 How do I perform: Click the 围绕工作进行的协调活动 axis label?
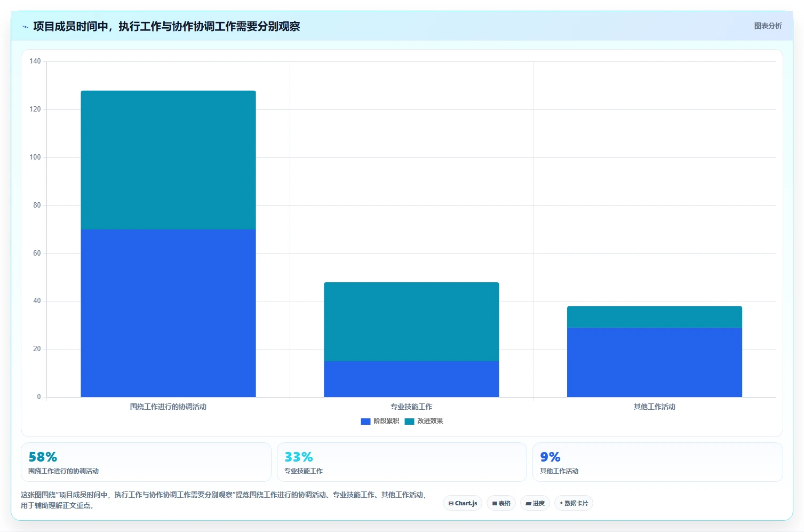pos(168,407)
